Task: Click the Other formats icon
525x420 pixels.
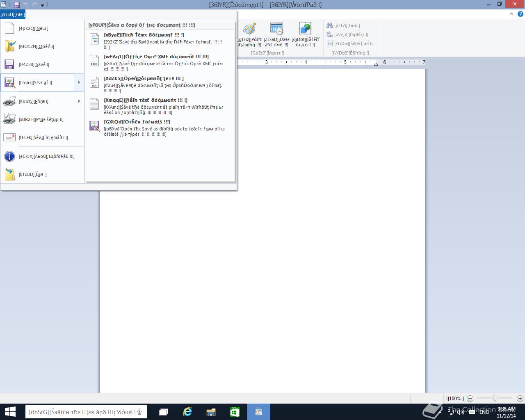Action: (95, 126)
